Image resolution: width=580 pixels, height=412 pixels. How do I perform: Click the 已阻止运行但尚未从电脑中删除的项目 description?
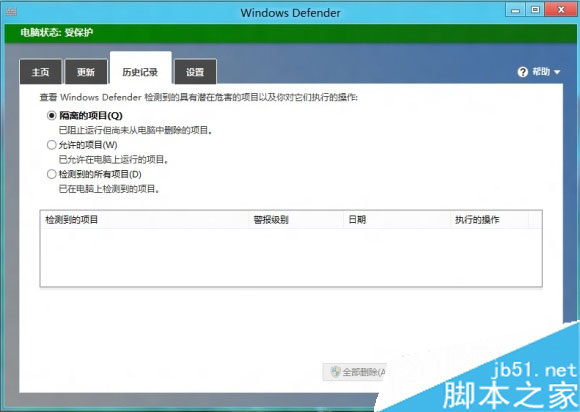pos(135,130)
